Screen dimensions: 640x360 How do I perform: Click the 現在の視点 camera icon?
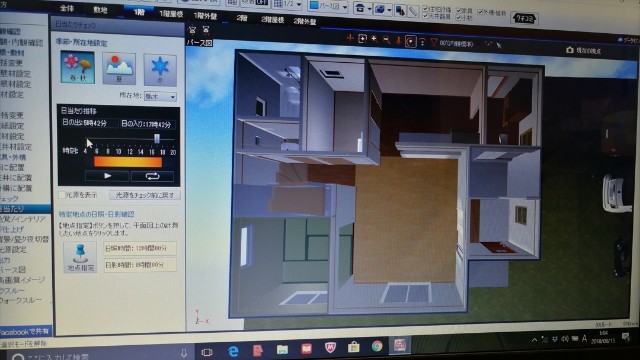coord(570,50)
